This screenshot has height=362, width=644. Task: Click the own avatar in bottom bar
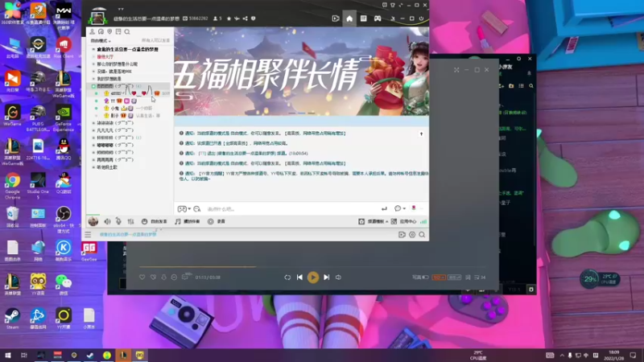pyautogui.click(x=93, y=222)
